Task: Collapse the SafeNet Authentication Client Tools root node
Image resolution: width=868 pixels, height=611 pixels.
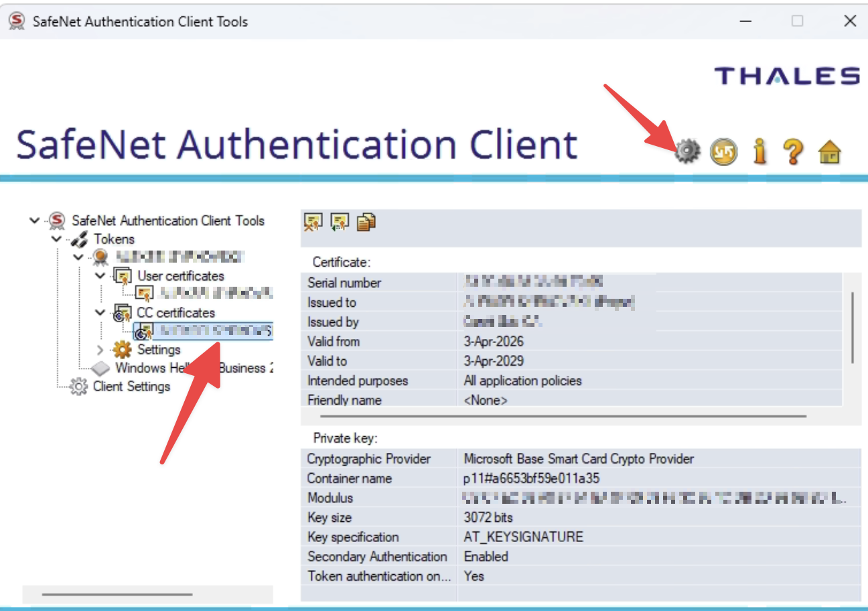Action: (35, 220)
